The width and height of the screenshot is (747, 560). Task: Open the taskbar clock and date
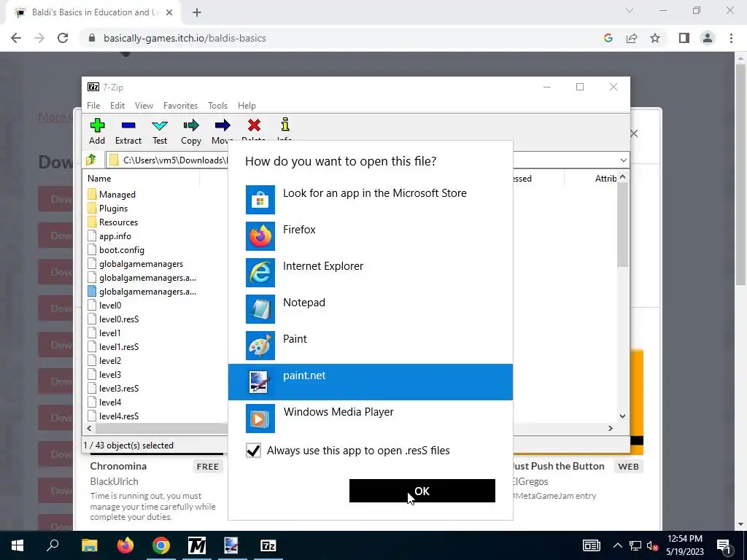pos(684,545)
